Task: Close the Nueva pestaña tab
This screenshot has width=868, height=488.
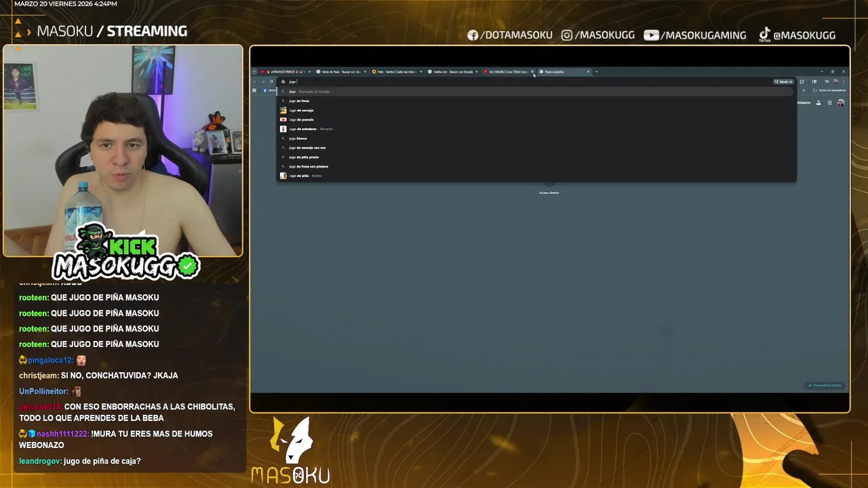Action: point(588,71)
